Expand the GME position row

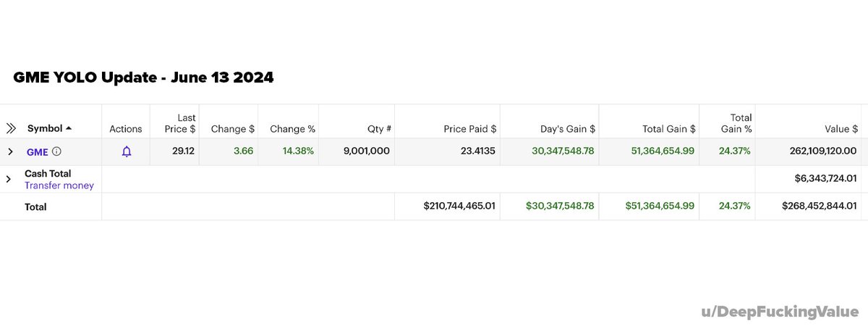click(10, 152)
